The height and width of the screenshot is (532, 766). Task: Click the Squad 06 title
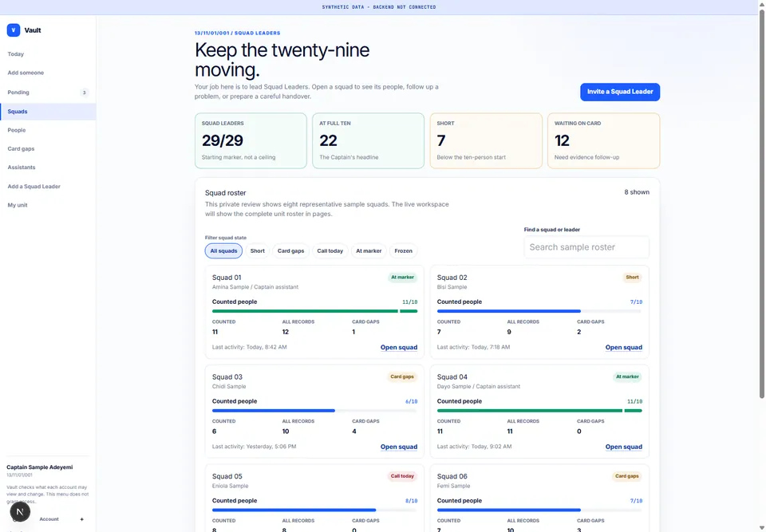pos(452,476)
